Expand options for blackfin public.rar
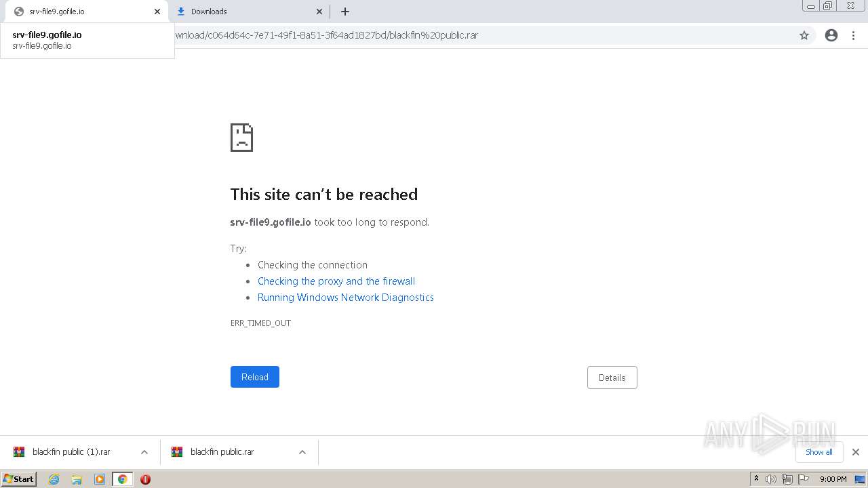This screenshot has height=488, width=868. tap(302, 452)
